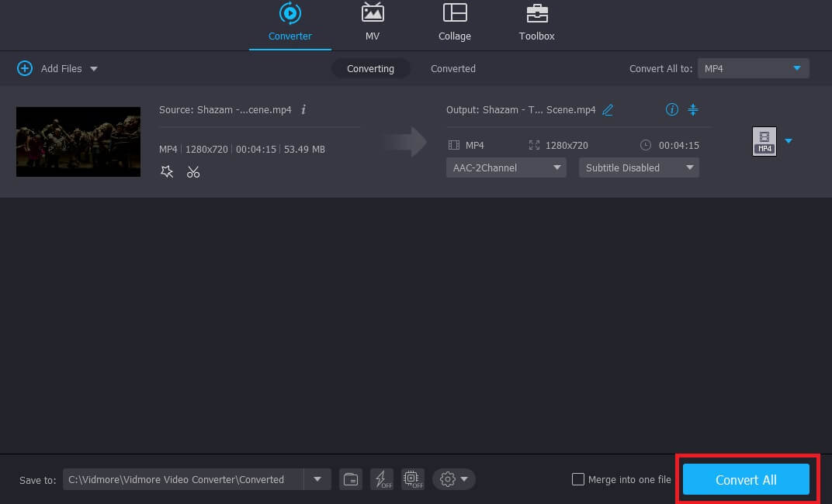832x504 pixels.
Task: Click the info icon beside the source file name
Action: click(303, 109)
